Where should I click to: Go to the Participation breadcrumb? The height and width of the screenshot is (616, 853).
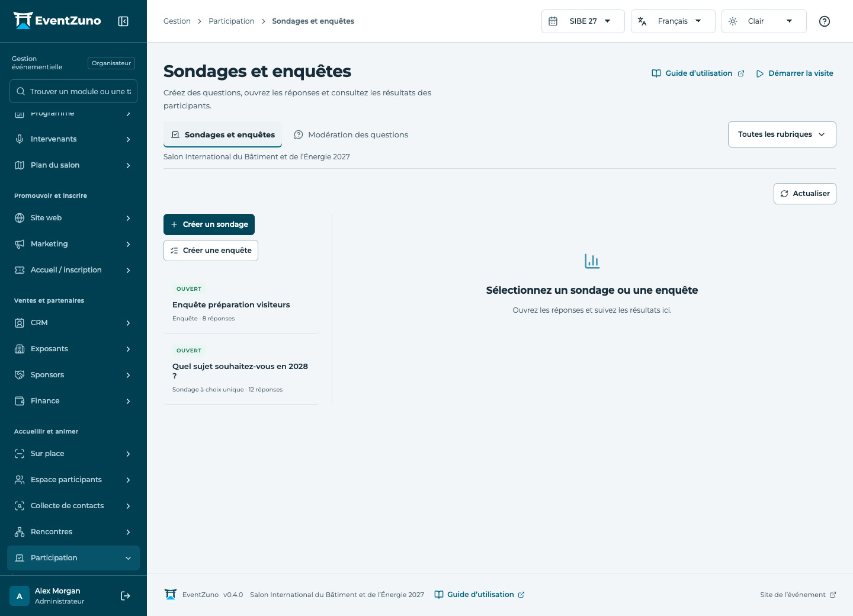[x=232, y=21]
